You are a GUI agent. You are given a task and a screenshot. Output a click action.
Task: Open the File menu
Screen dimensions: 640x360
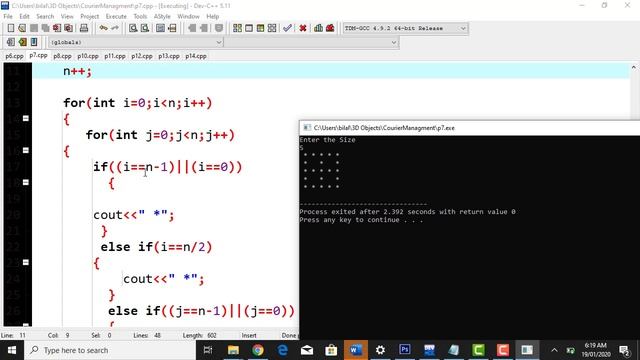click(8, 16)
